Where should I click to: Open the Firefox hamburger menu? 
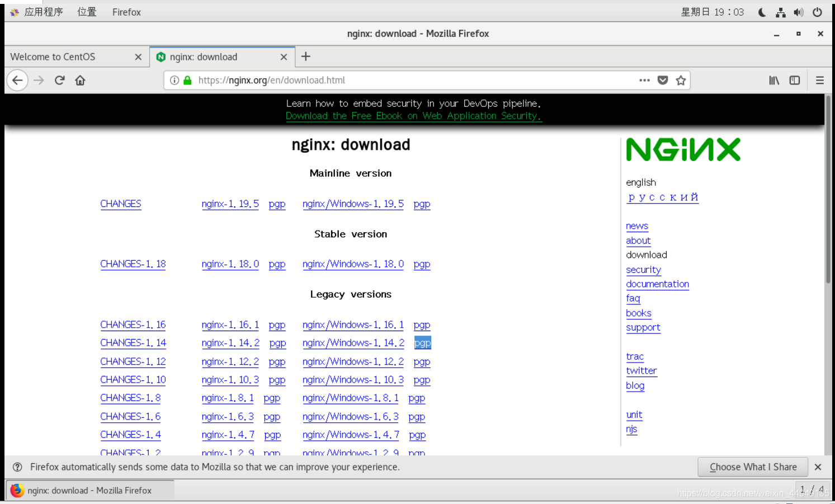tap(820, 81)
